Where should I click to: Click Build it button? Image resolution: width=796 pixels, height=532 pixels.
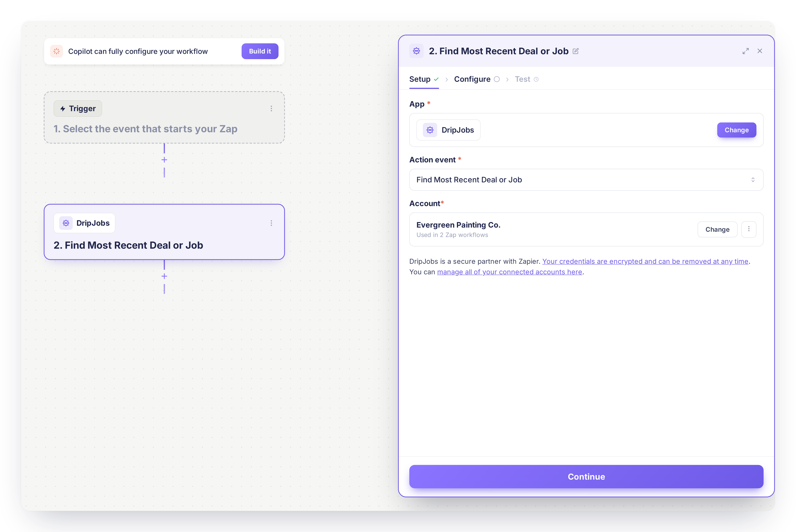(x=260, y=51)
